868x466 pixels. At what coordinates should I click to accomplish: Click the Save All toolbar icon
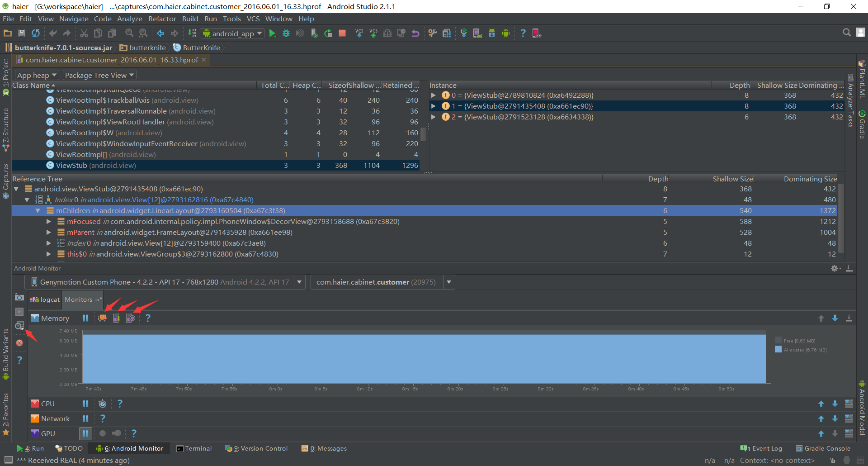(21, 33)
